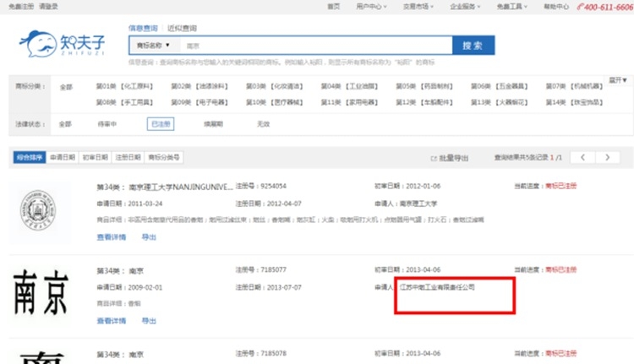This screenshot has height=364, width=634.
Task: Filter by 第02类 class
Action: tap(199, 86)
